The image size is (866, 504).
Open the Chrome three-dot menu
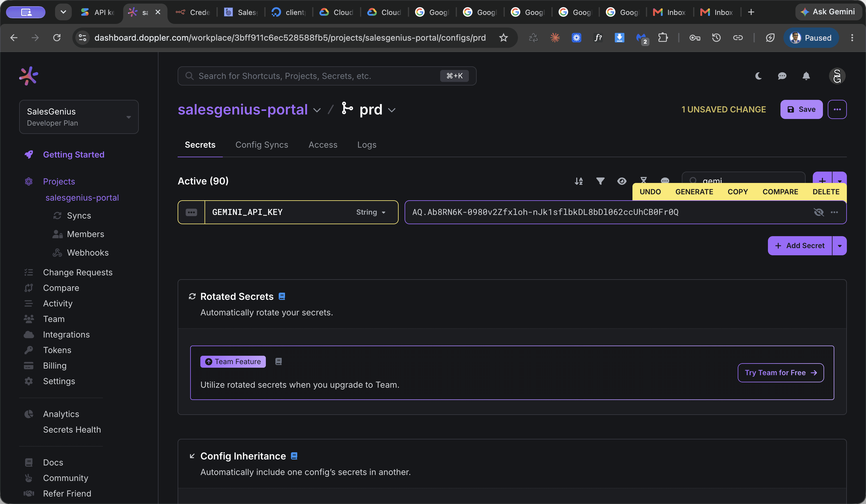pyautogui.click(x=852, y=37)
